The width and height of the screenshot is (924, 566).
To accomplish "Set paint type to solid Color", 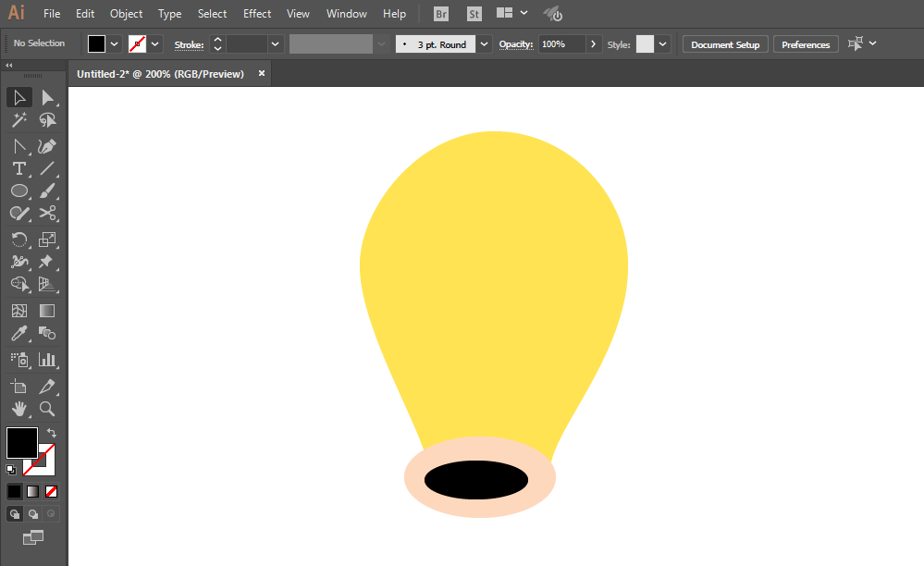I will click(x=14, y=491).
